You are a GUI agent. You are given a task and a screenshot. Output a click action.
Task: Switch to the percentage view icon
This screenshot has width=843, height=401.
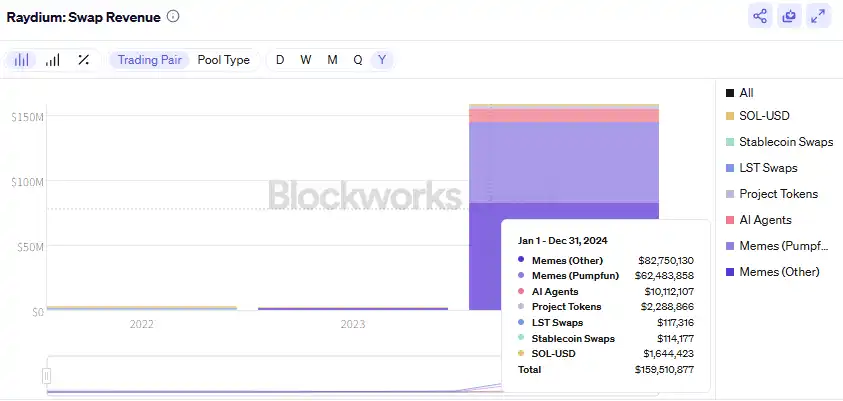84,60
